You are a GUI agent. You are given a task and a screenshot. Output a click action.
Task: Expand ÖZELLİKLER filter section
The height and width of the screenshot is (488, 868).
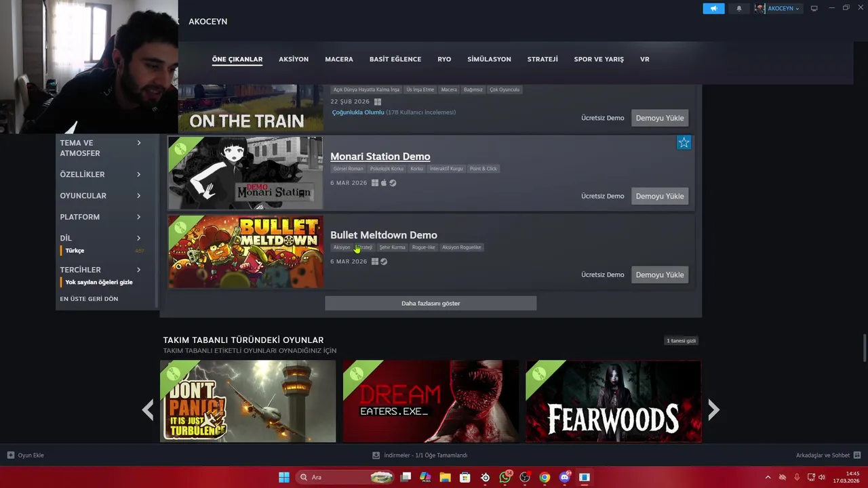(x=100, y=174)
